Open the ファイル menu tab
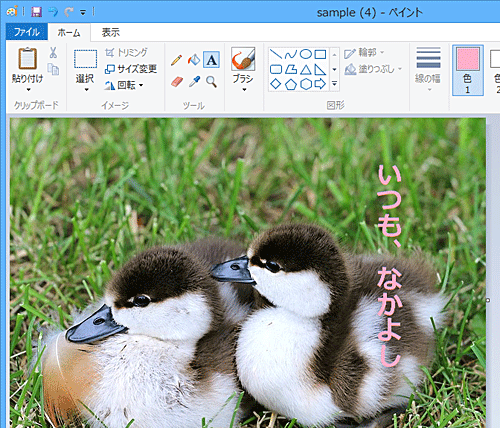 coord(27,32)
